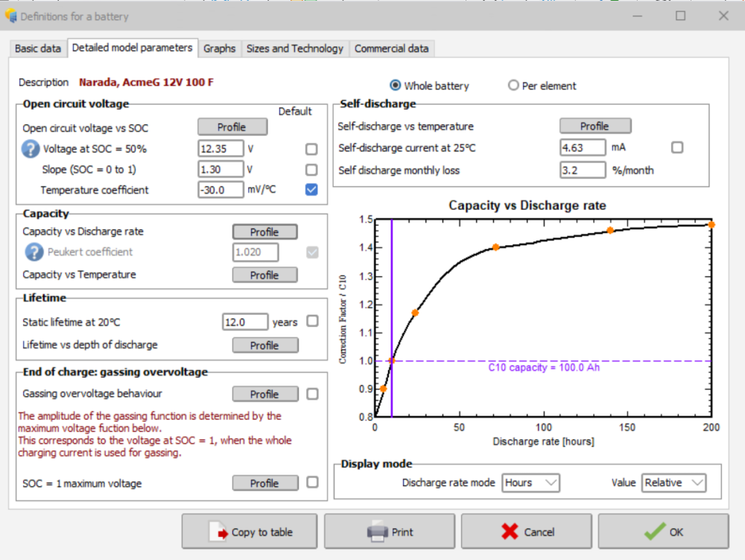Open the Discharge rate mode dropdown
The width and height of the screenshot is (745, 560).
pyautogui.click(x=530, y=483)
